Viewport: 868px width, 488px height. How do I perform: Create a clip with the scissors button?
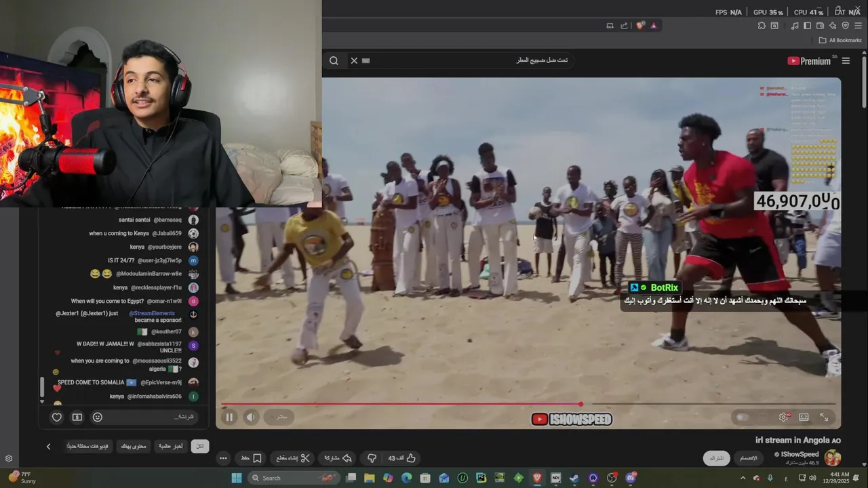pyautogui.click(x=293, y=458)
